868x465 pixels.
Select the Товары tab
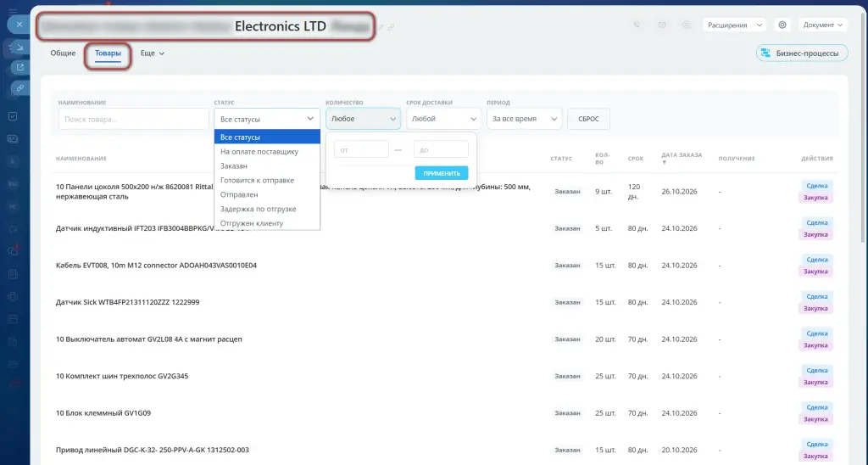click(108, 53)
